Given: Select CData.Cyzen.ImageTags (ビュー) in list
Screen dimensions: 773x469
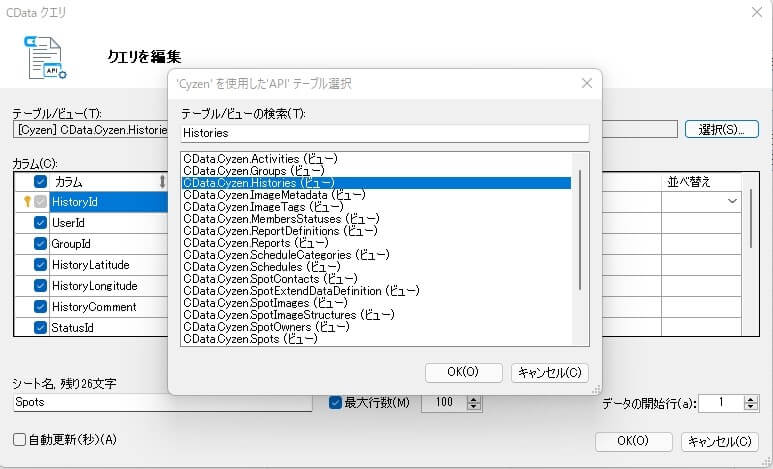Looking at the screenshot, I should (x=376, y=207).
